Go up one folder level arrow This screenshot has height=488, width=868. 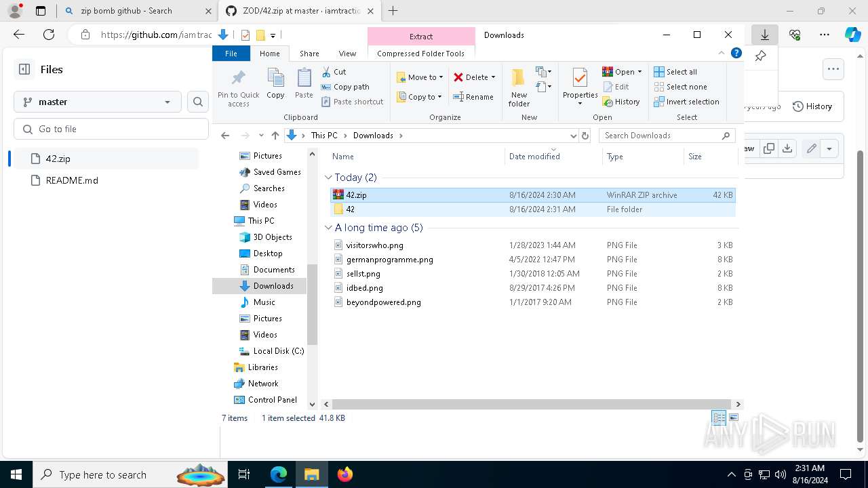(275, 136)
